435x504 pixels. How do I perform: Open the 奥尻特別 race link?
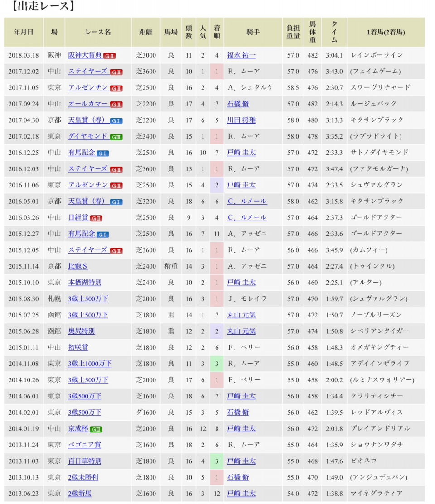[82, 331]
